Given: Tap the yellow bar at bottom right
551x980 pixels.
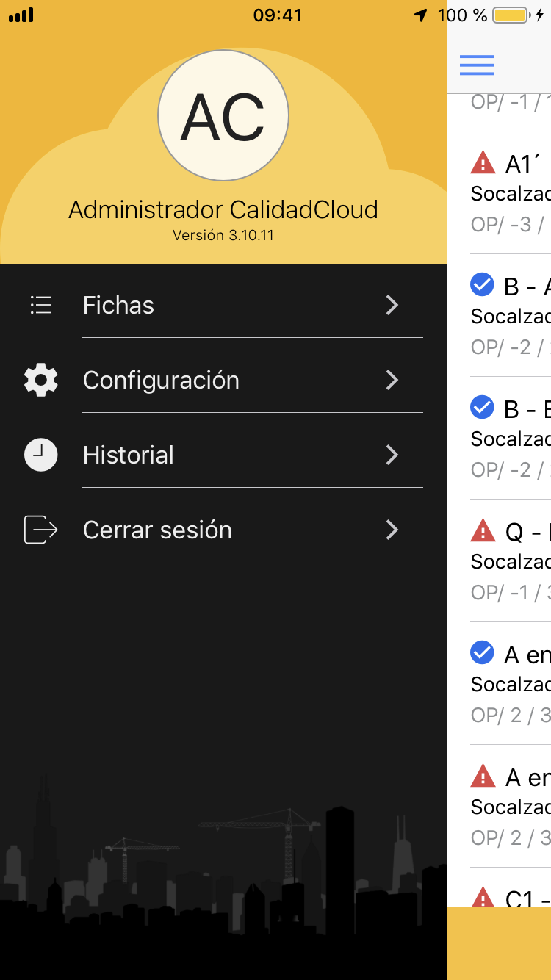Looking at the screenshot, I should coord(499,943).
